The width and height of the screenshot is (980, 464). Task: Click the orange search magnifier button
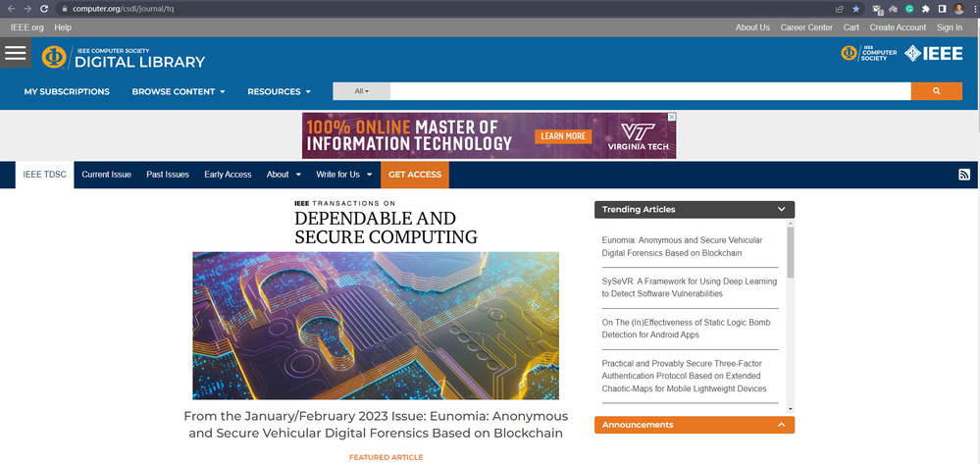point(936,91)
